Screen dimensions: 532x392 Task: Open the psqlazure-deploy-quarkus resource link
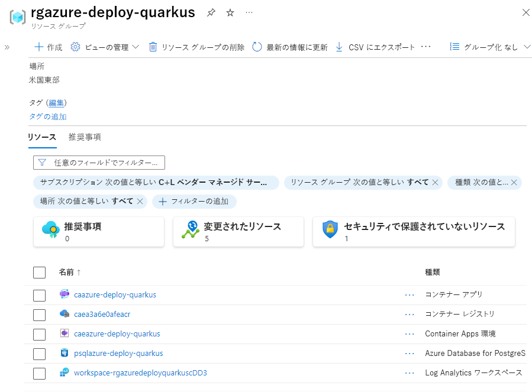118,354
